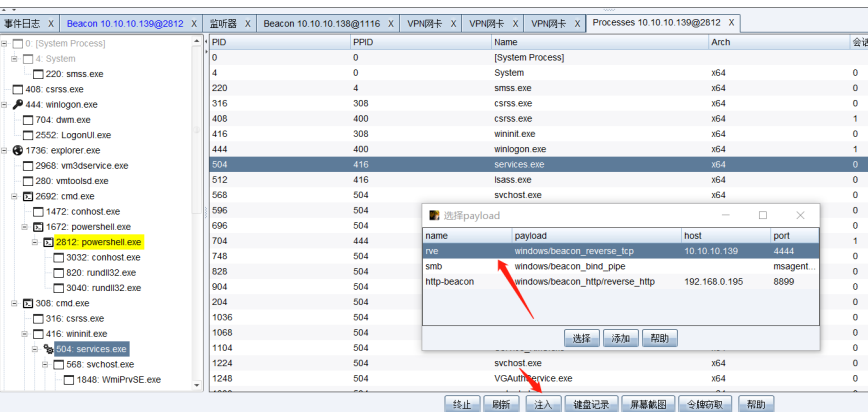This screenshot has height=416, width=868.
Task: Collapse the 444: winlogon.exe tree node
Action: point(5,104)
